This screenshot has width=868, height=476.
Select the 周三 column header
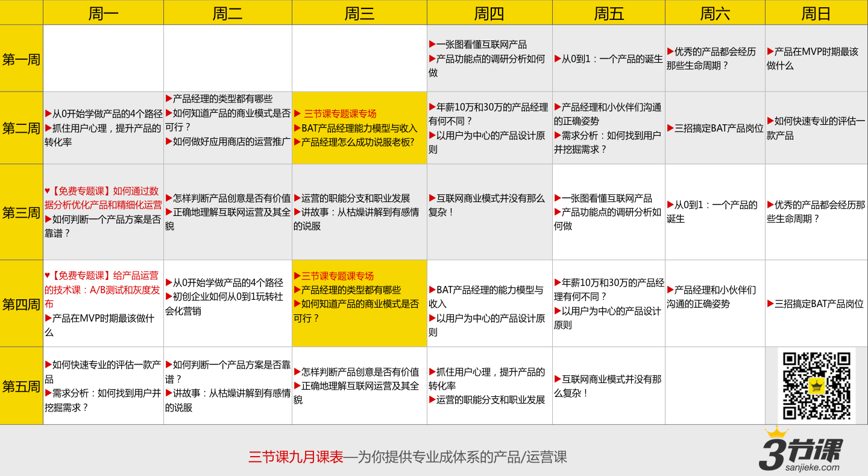click(x=360, y=13)
